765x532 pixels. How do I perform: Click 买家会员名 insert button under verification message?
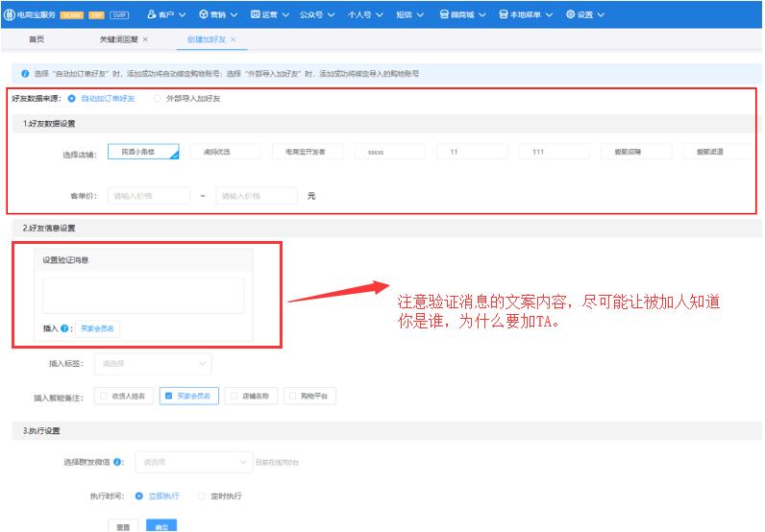tap(97, 328)
